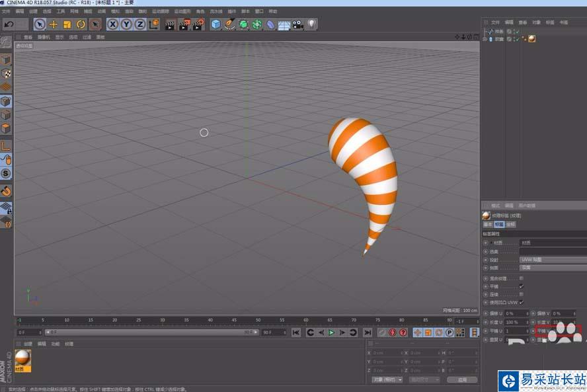Open the camera objects icon

coord(298,24)
